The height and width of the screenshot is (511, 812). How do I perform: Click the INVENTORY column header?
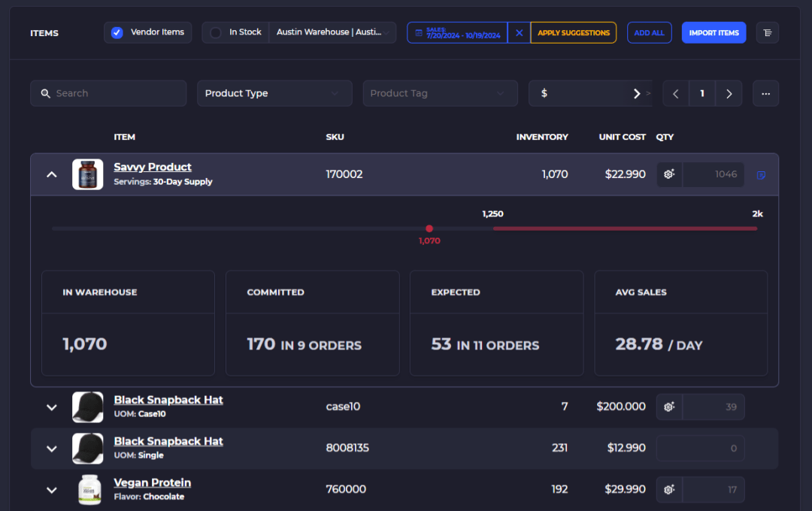tap(542, 138)
